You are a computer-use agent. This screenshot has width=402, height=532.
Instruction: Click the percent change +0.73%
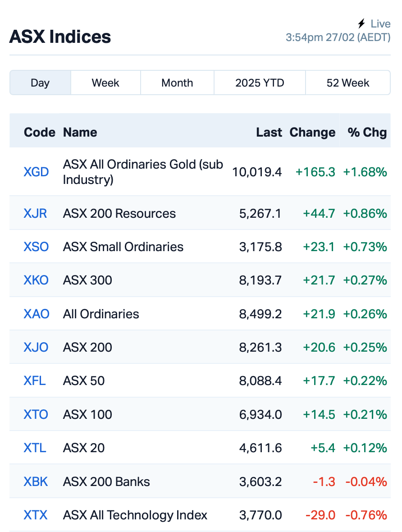[365, 247]
